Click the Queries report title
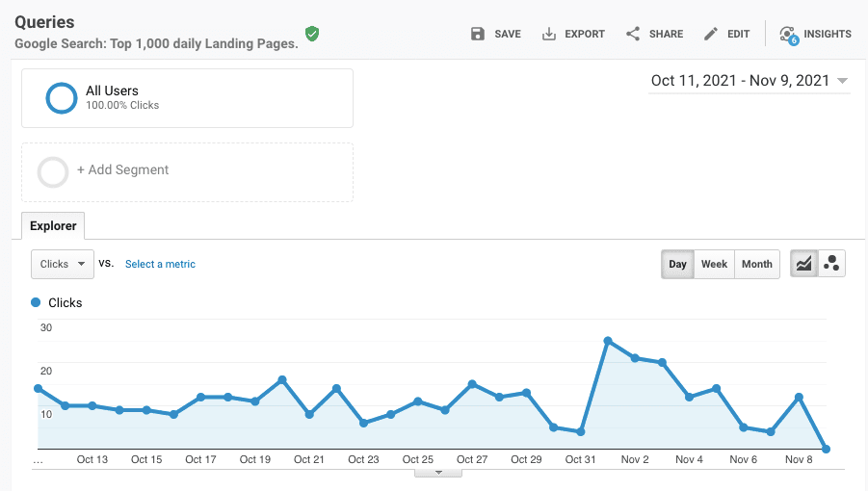 pyautogui.click(x=44, y=22)
